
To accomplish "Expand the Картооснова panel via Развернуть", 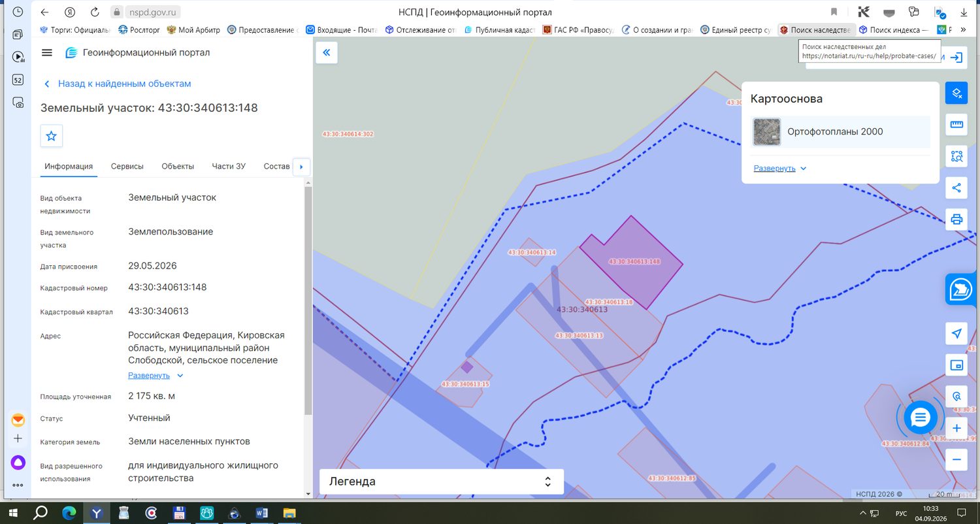I will [x=780, y=169].
